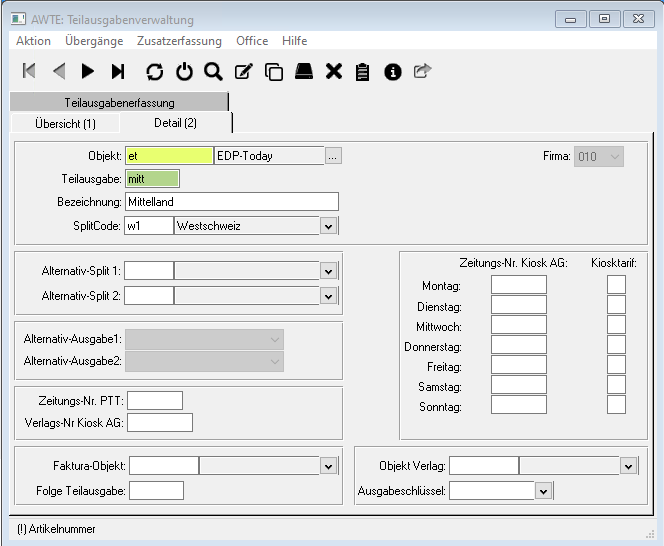
Task: Click the copy record icon
Action: point(273,71)
